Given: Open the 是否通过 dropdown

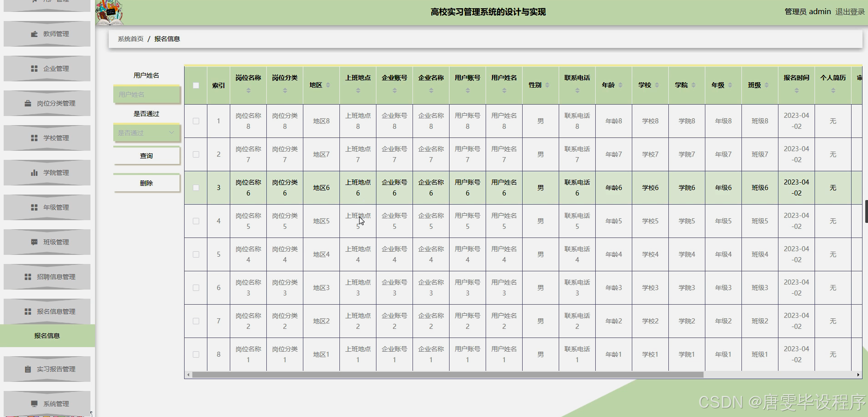Looking at the screenshot, I should click(146, 133).
